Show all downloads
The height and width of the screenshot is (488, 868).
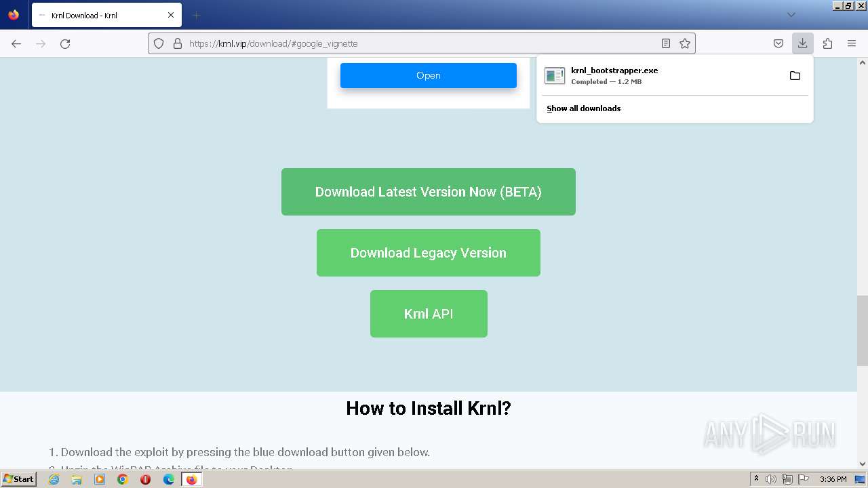tap(584, 108)
